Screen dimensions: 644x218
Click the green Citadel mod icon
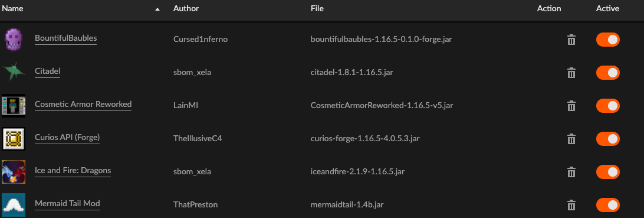point(14,72)
